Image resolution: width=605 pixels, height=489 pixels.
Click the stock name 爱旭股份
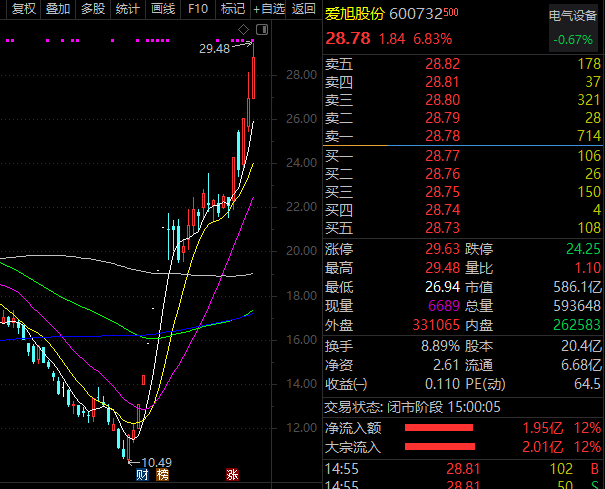click(355, 14)
